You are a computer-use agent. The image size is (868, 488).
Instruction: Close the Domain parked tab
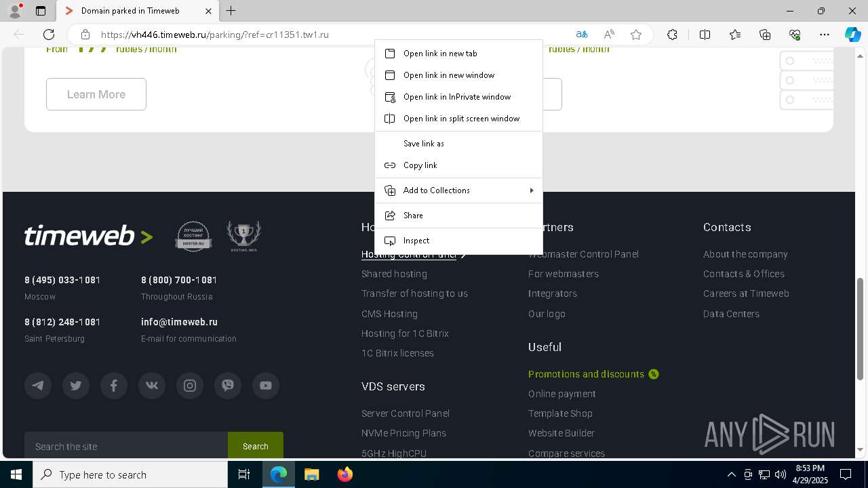click(208, 11)
